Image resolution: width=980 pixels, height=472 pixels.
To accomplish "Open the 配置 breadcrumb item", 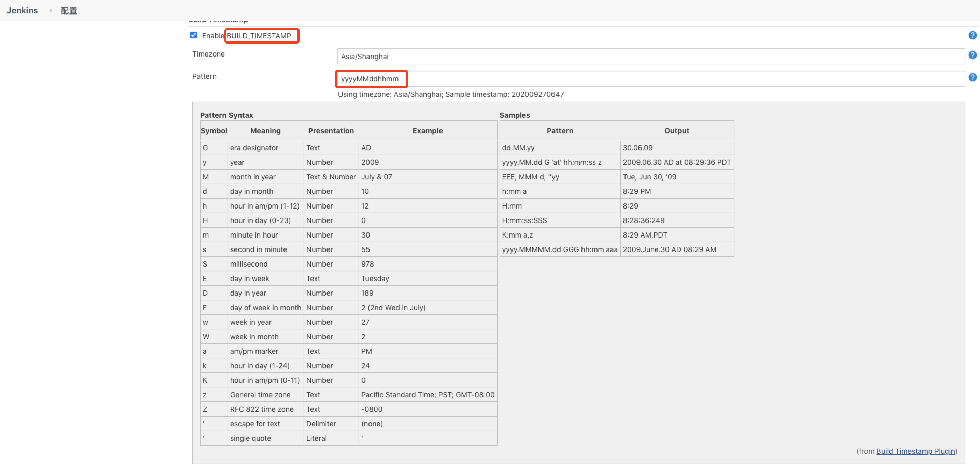I will pos(69,11).
